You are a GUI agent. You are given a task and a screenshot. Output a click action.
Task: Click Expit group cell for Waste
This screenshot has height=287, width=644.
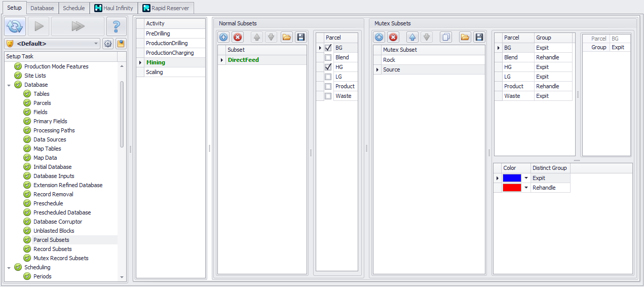point(553,96)
